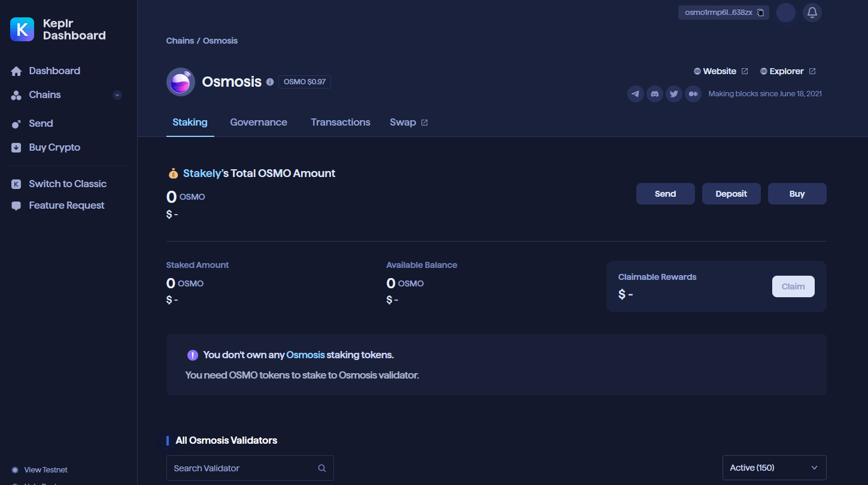The image size is (868, 485).
Task: Open the Telegram social icon
Action: (636, 94)
